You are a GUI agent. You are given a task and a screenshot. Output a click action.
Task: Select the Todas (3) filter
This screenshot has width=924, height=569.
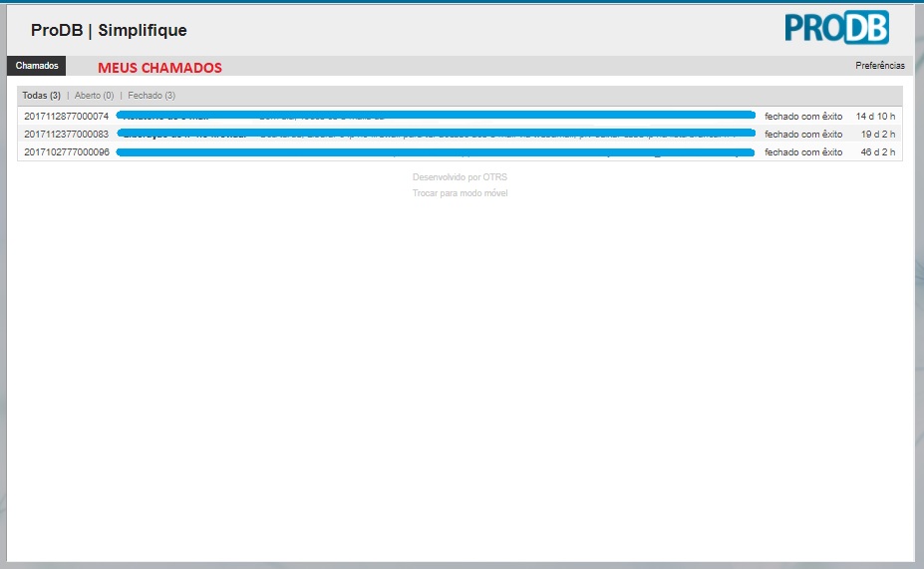pos(41,96)
